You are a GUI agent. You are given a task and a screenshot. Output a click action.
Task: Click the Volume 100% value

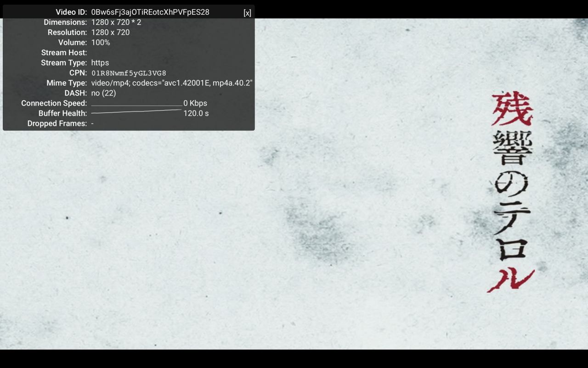[x=100, y=43]
